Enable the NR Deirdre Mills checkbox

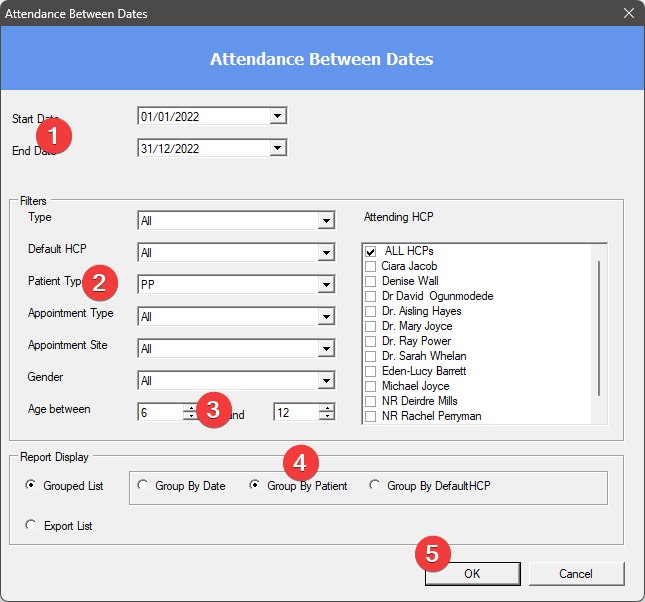pyautogui.click(x=371, y=401)
